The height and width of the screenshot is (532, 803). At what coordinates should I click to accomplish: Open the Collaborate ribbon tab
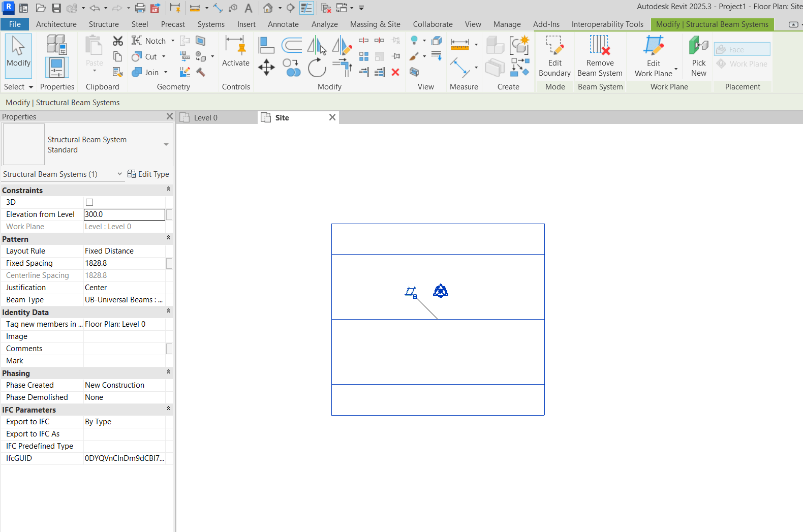(433, 24)
